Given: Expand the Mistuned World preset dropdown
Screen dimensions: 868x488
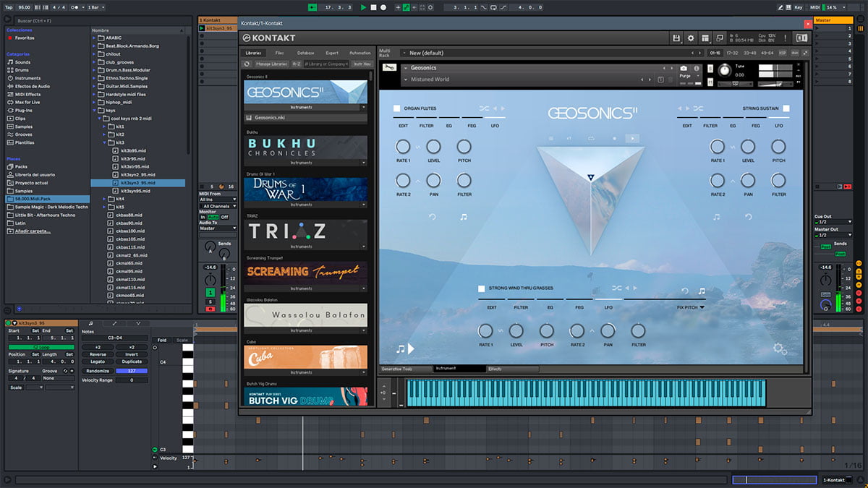Looking at the screenshot, I should (x=405, y=80).
